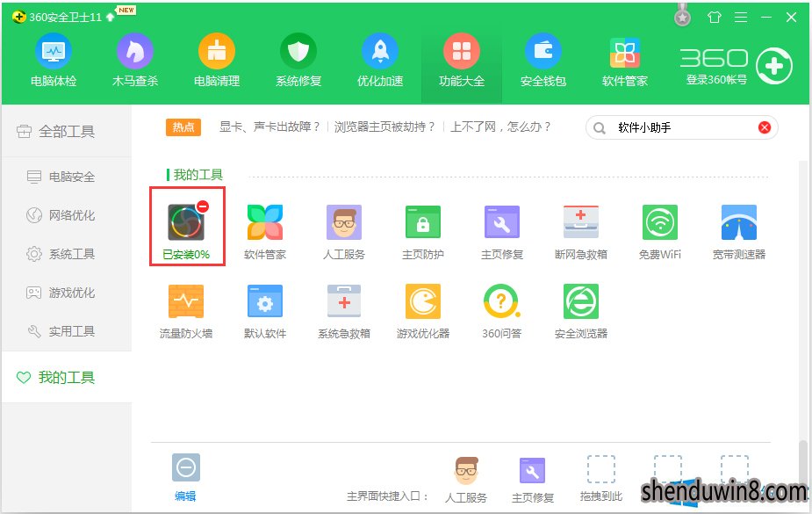
Task: Open 主页防护 tool
Action: 422,232
